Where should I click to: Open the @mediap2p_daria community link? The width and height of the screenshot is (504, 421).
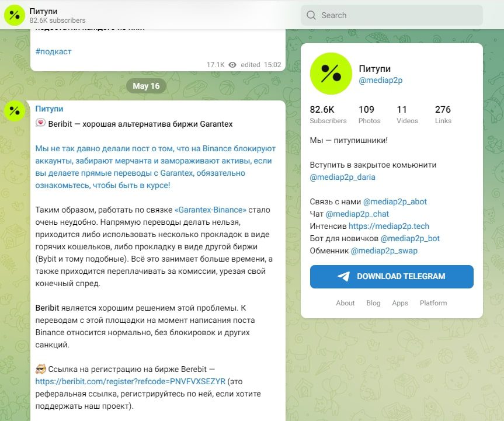pos(342,177)
